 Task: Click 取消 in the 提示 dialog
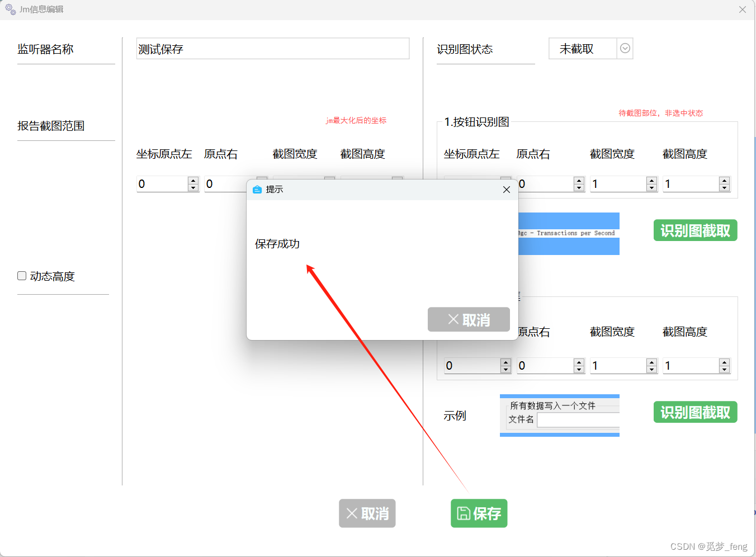[469, 319]
